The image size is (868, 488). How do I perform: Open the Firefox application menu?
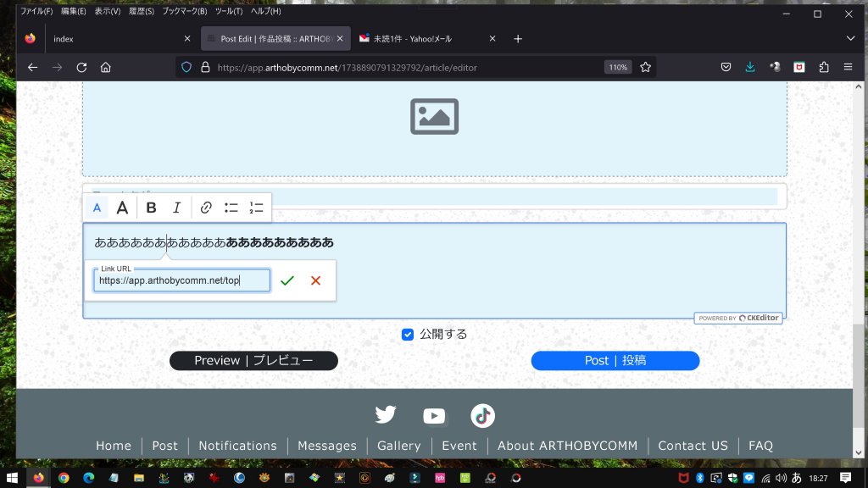[x=848, y=68]
